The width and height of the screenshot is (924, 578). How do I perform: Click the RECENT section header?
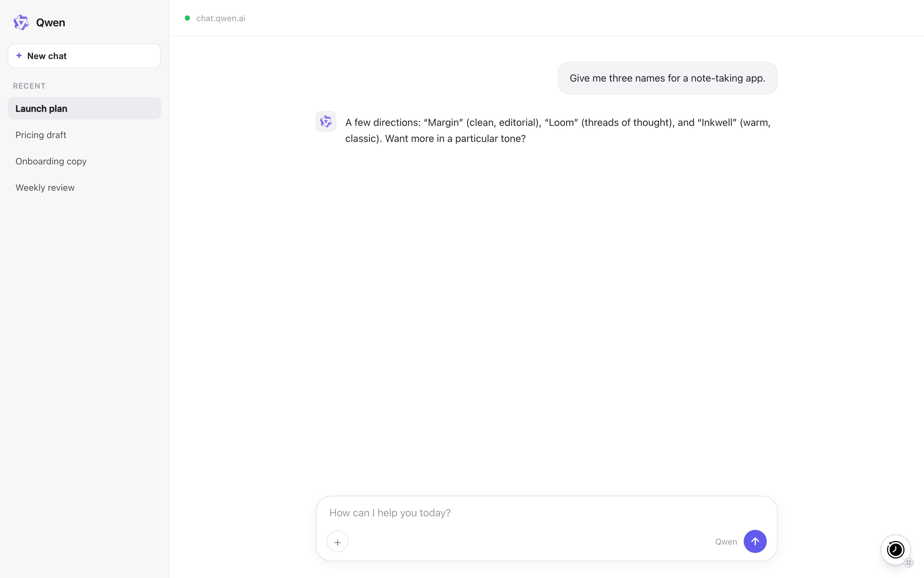(30, 86)
